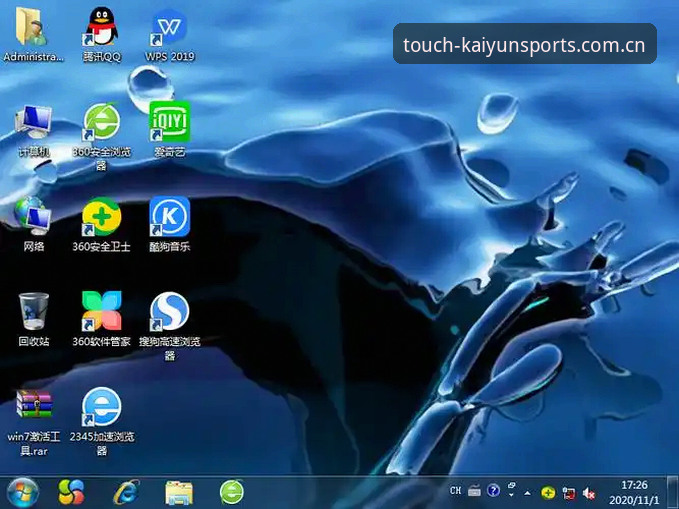Viewport: 679px width, 509px height.
Task: Click the CH input language indicator
Action: 455,491
